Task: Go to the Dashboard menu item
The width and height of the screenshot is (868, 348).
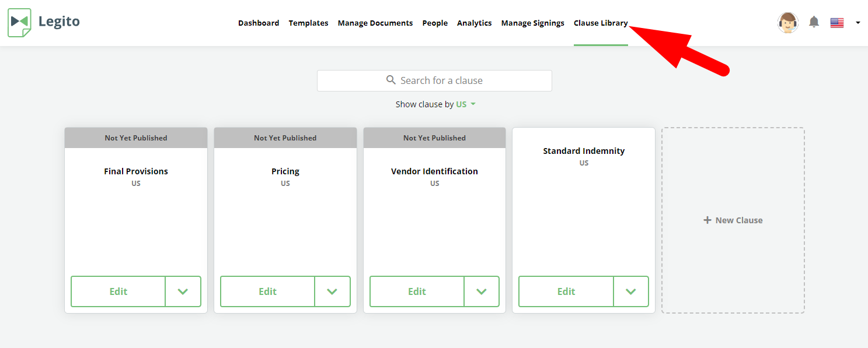Action: click(x=259, y=23)
